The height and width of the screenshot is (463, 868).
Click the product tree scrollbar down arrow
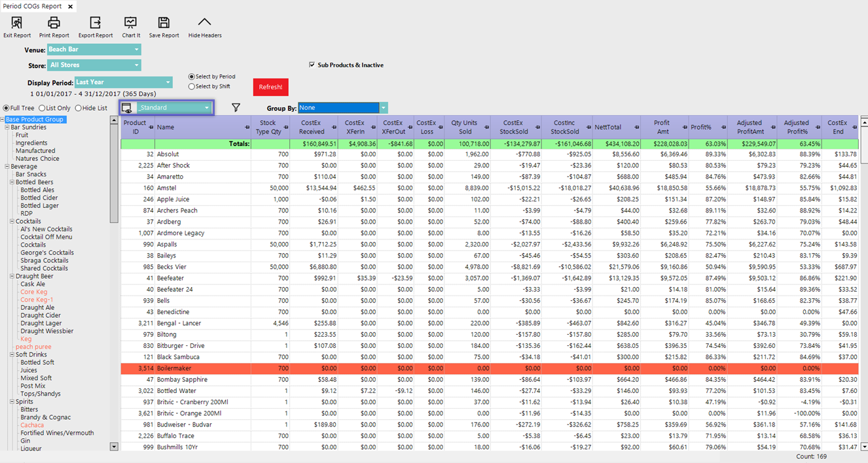pyautogui.click(x=114, y=447)
